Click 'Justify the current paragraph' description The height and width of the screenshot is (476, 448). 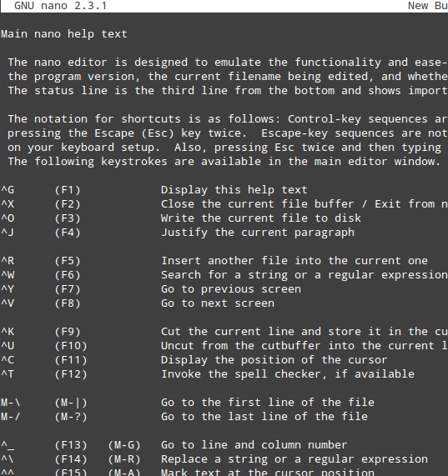pos(258,233)
